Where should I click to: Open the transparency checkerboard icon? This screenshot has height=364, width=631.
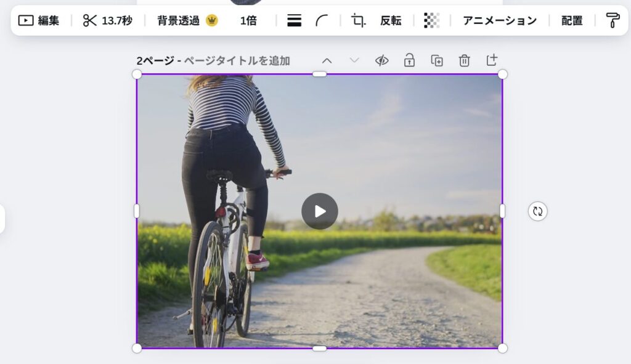point(431,20)
